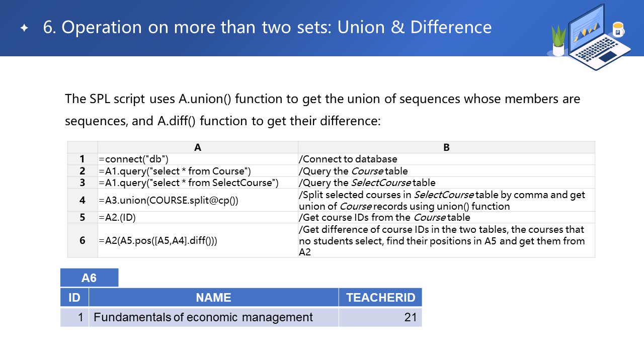The width and height of the screenshot is (644, 362).
Task: Click the =A2(A5.pos([A5,A4].diff())) cell
Action: point(198,240)
